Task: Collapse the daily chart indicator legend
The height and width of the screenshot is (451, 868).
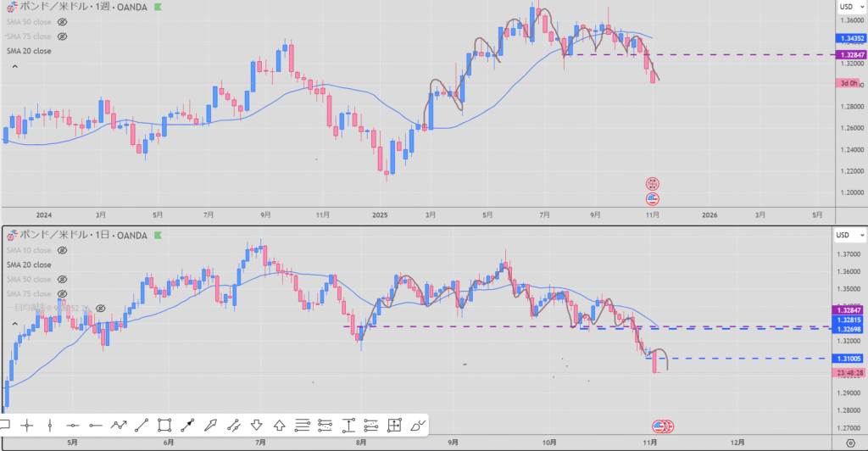Action: click(13, 324)
